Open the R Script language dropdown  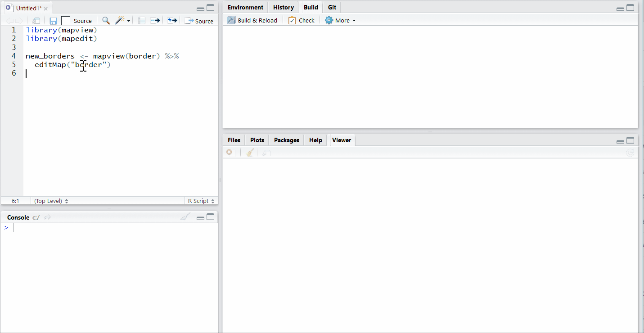pos(201,201)
